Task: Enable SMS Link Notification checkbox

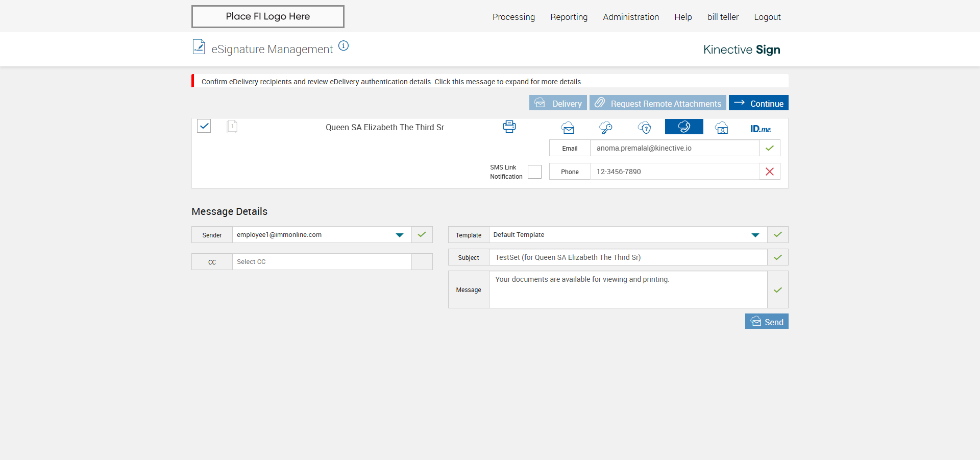Action: click(534, 172)
